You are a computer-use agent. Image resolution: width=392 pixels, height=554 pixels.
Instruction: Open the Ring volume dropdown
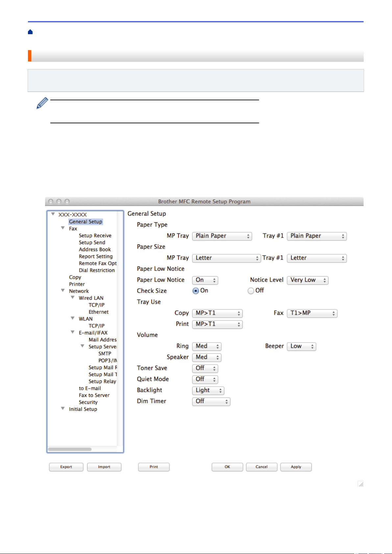(207, 346)
